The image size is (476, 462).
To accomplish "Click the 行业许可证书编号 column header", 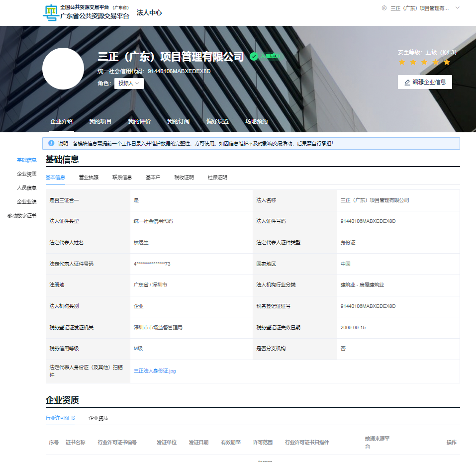I will (x=117, y=442).
